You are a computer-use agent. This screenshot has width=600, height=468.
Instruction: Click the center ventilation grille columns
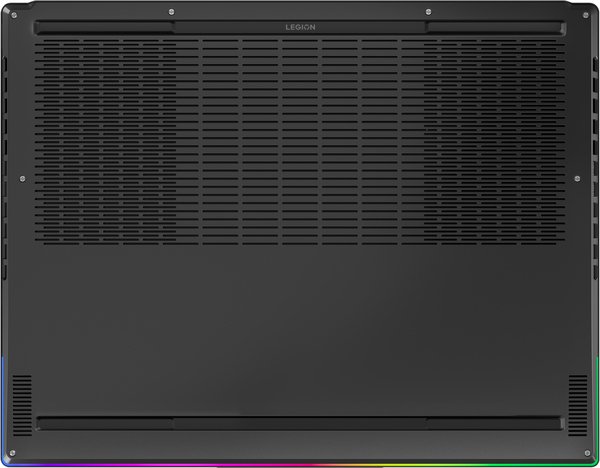300,140
